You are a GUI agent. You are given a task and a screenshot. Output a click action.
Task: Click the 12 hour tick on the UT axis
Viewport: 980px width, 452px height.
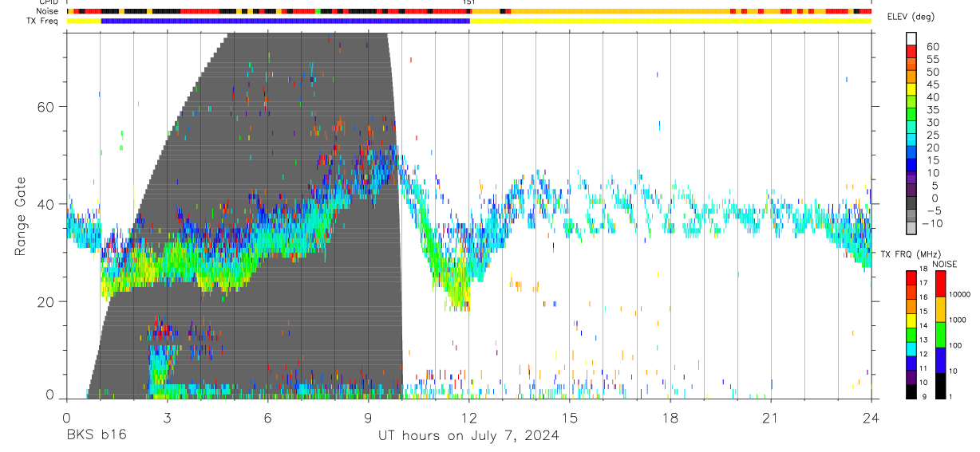(x=469, y=418)
